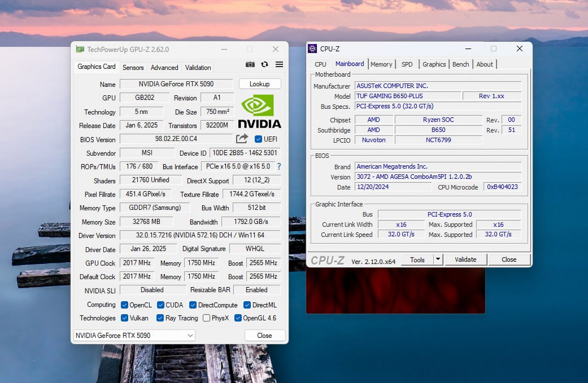Switch to the GPU-Z Advanced tab
Screen dimensions: 588x383
pos(164,68)
